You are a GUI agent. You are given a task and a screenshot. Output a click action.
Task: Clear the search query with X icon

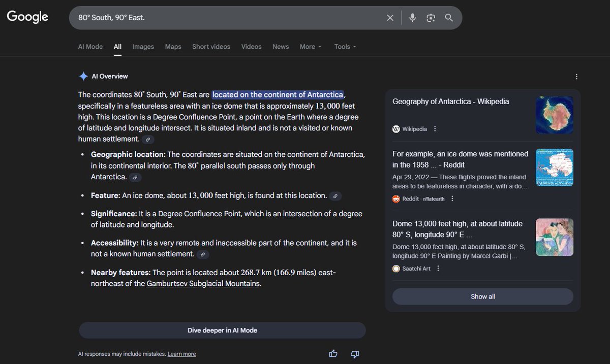tap(390, 18)
